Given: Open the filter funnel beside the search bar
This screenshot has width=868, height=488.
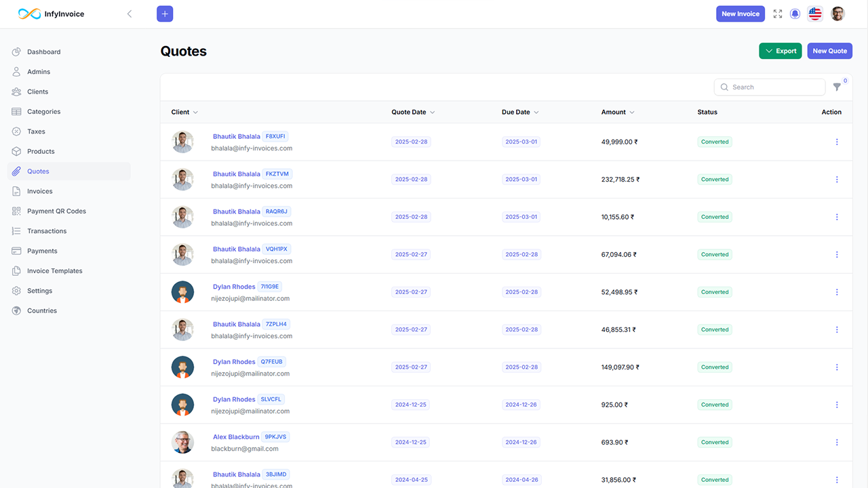Looking at the screenshot, I should click(837, 87).
